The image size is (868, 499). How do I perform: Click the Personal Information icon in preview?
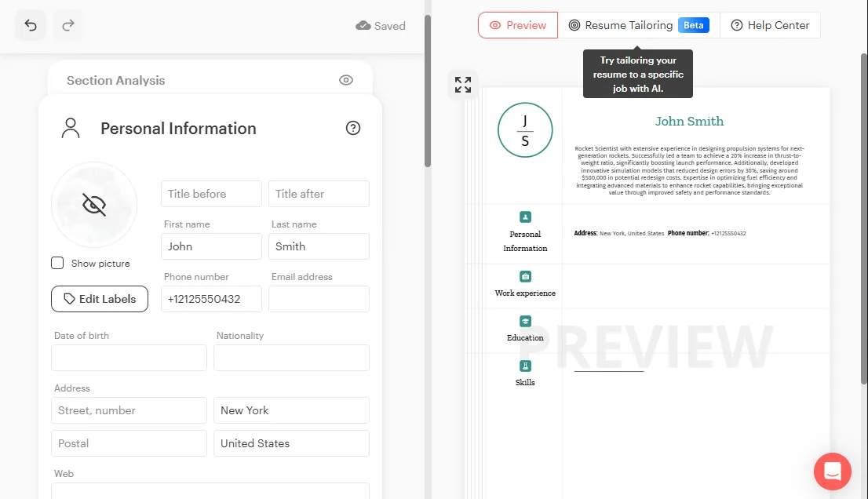525,217
